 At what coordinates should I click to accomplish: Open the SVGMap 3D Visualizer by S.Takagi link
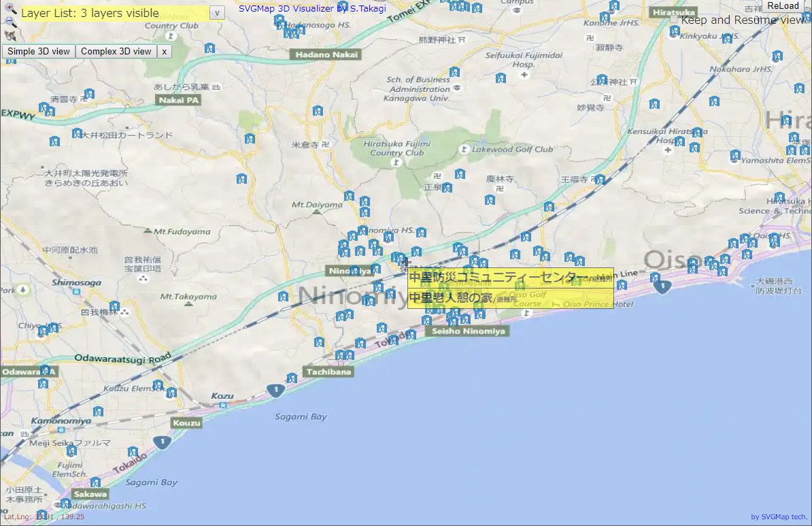coord(312,8)
